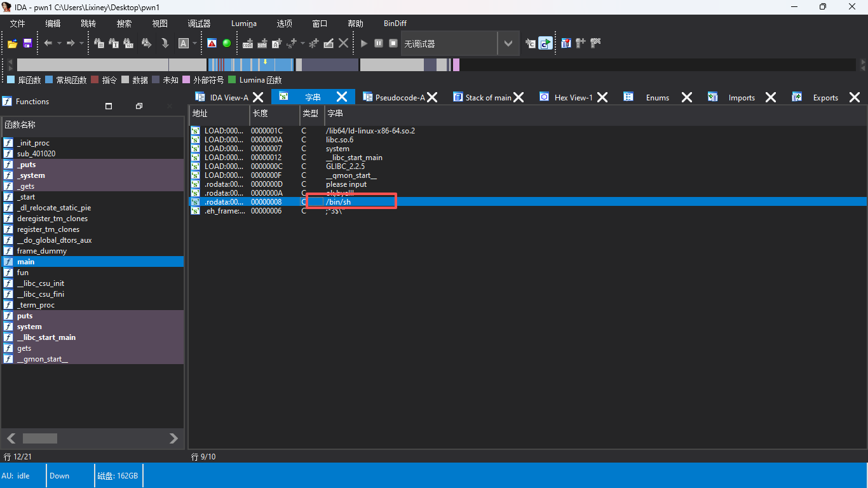Expand the forward navigation history arrow
Screen dimensions: 868x488
pos(81,43)
